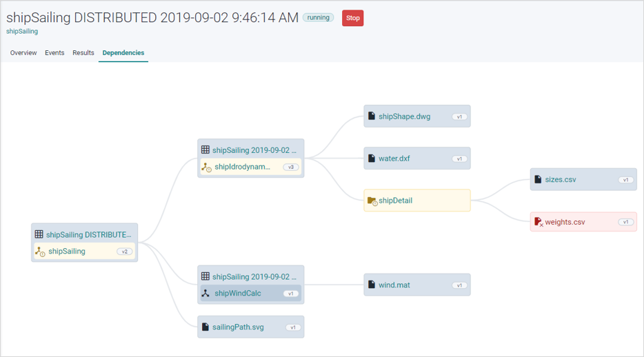Click the shipSailing DISTRIBUTE grid icon
This screenshot has height=357, width=644.
point(39,234)
